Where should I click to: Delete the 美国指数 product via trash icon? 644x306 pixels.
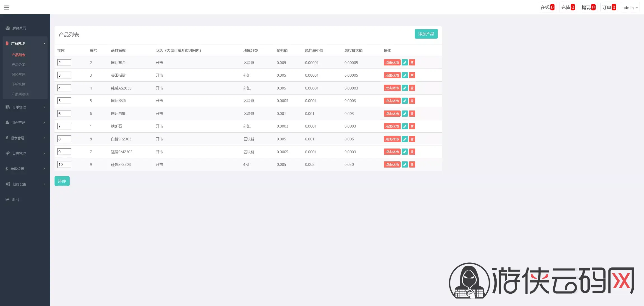[412, 75]
